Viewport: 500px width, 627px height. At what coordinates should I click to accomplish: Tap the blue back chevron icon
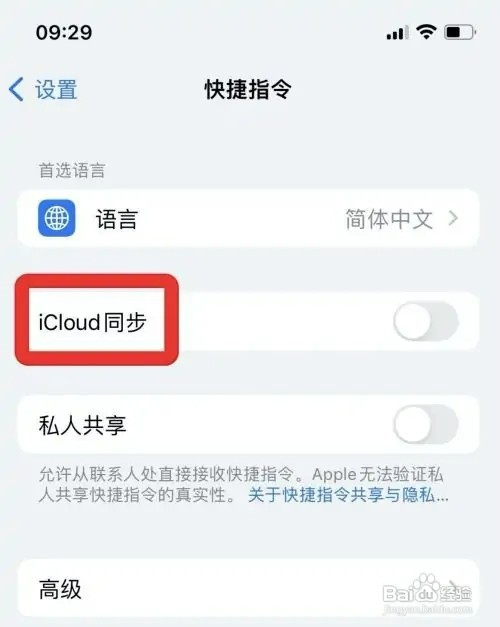pos(16,89)
